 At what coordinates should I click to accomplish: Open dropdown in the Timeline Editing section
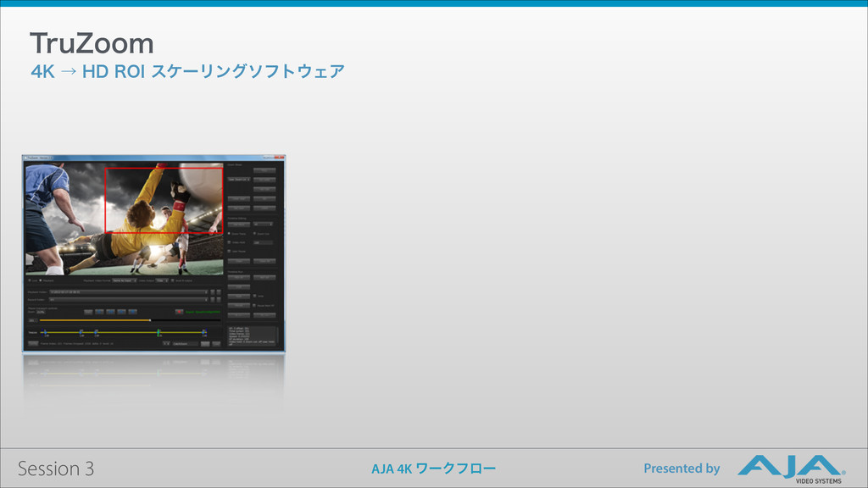pos(263,224)
